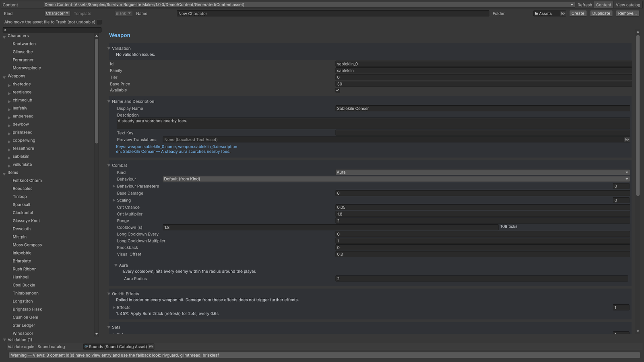644x362 pixels.
Task: Open the object picker for Preview Translations
Action: (x=627, y=140)
